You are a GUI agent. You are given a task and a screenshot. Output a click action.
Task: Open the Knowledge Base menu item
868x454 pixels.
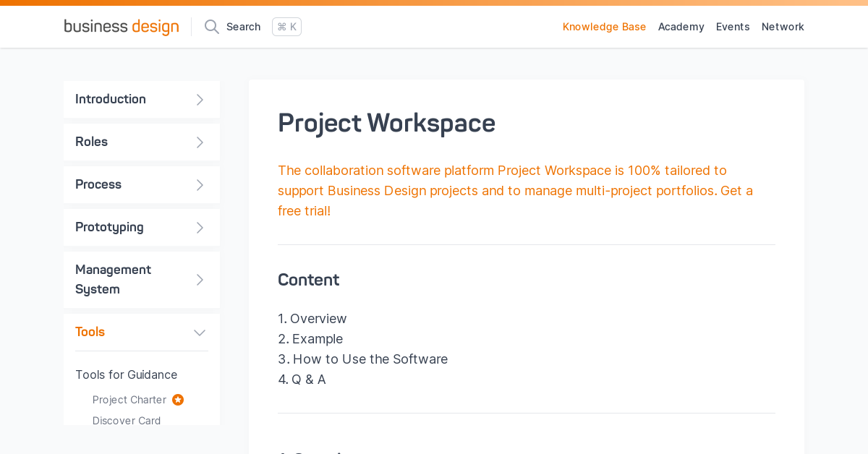pos(604,27)
